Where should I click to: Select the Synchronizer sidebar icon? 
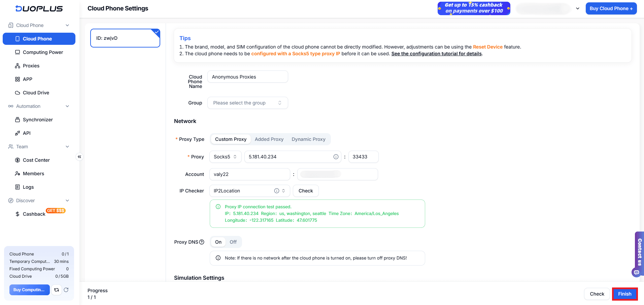[x=18, y=120]
